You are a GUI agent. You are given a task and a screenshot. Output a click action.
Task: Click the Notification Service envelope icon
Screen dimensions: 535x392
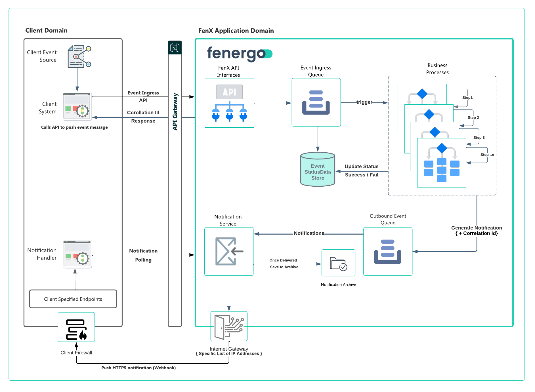pos(229,252)
